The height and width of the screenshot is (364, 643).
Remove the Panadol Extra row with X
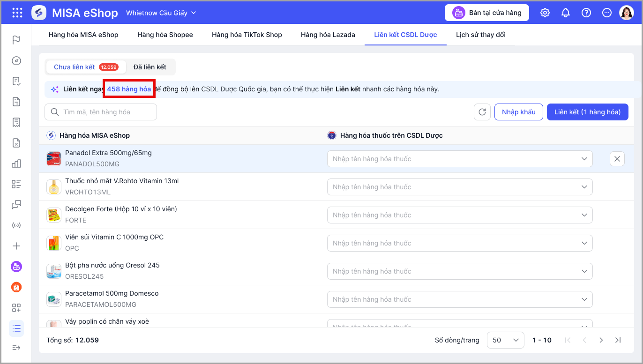[617, 159]
